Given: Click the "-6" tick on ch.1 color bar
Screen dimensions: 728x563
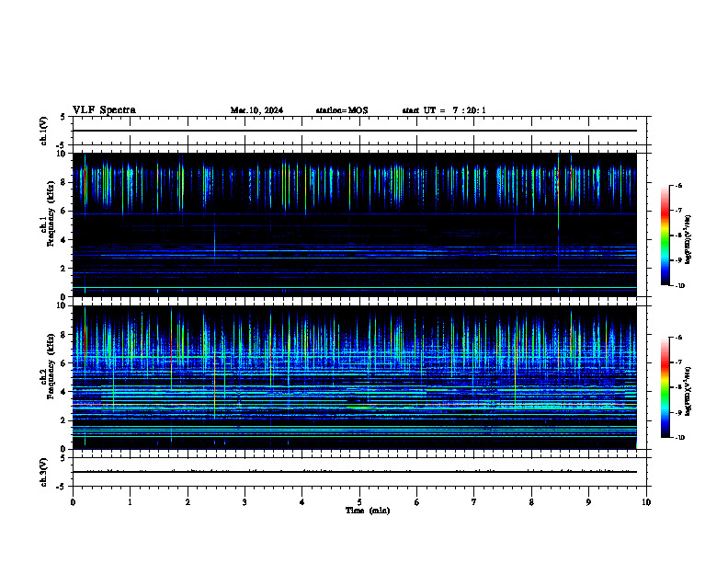Looking at the screenshot, I should [x=678, y=185].
